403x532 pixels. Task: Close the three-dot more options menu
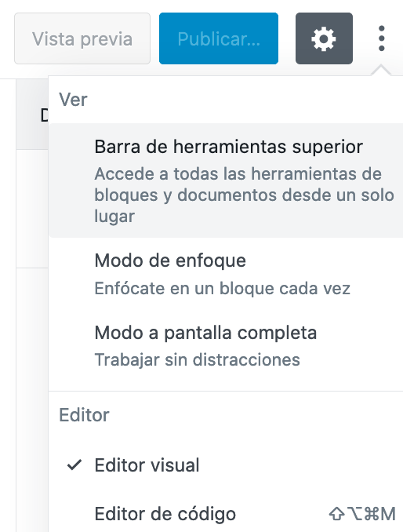[381, 38]
